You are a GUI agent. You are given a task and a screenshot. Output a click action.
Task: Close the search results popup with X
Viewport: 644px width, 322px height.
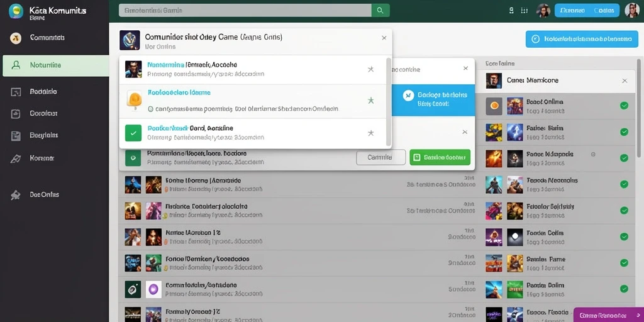coord(384,38)
